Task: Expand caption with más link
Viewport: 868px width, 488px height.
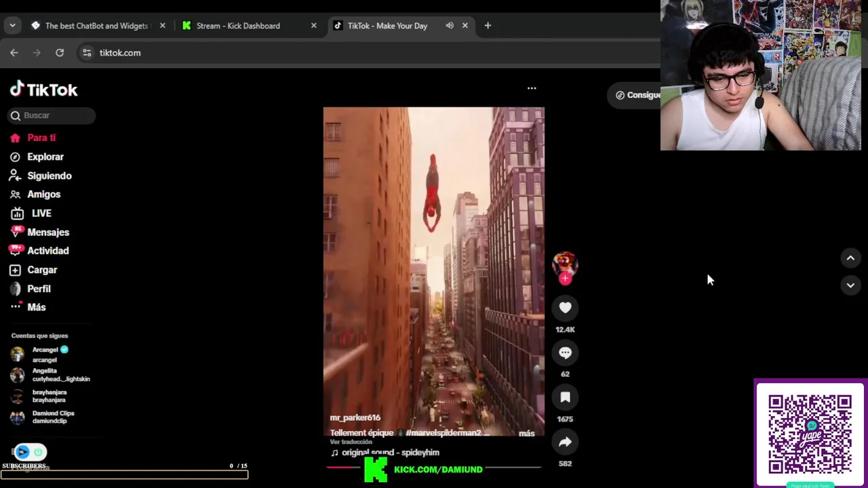Action: coord(527,433)
